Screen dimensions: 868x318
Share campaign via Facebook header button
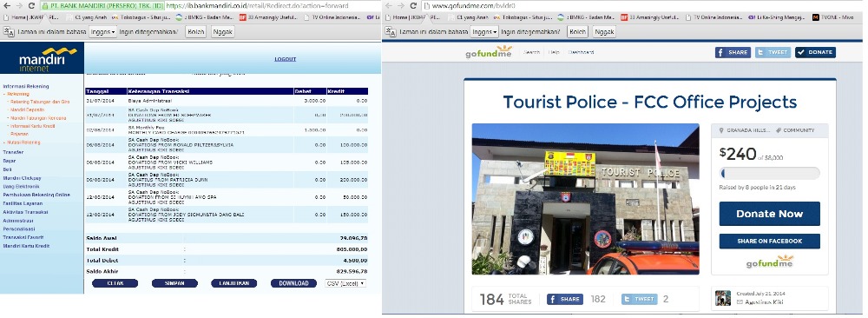pos(733,52)
